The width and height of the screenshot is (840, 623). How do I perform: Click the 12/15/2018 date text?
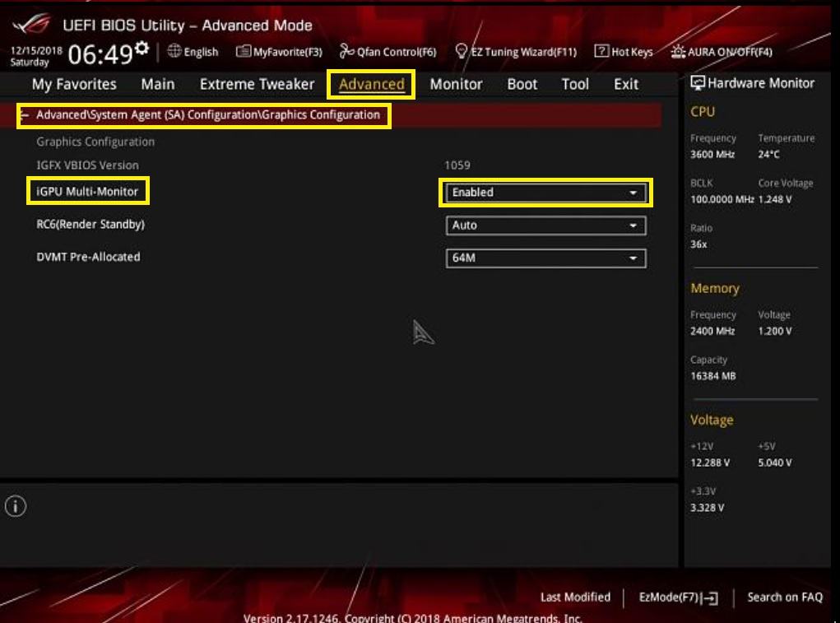36,50
